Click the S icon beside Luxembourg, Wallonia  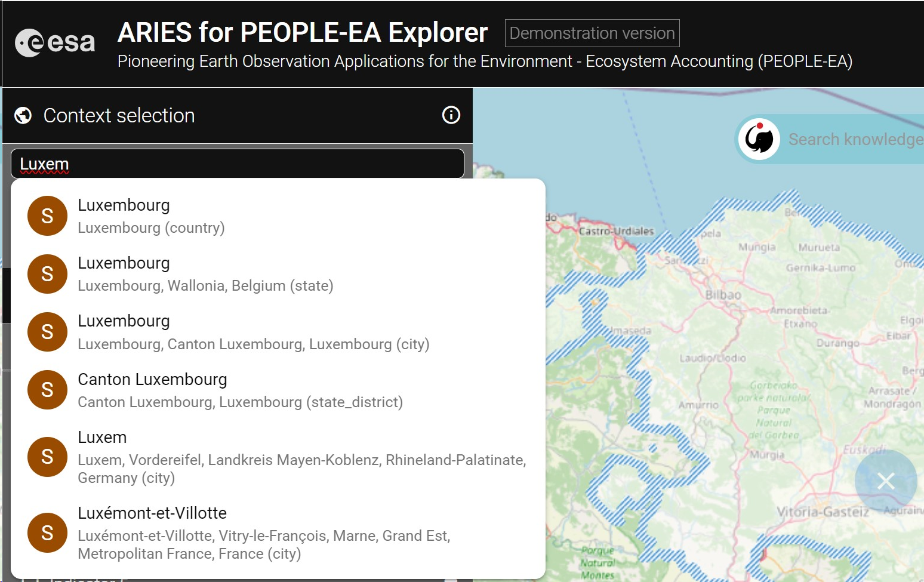click(x=47, y=274)
